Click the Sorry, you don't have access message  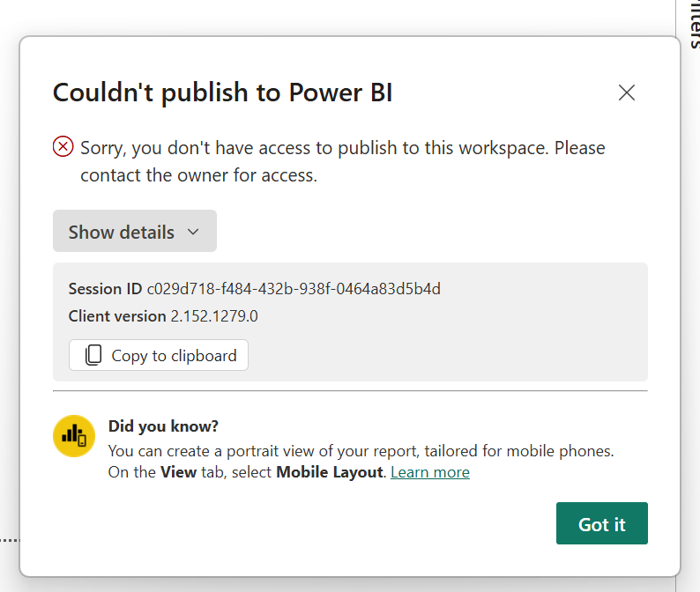pos(342,161)
